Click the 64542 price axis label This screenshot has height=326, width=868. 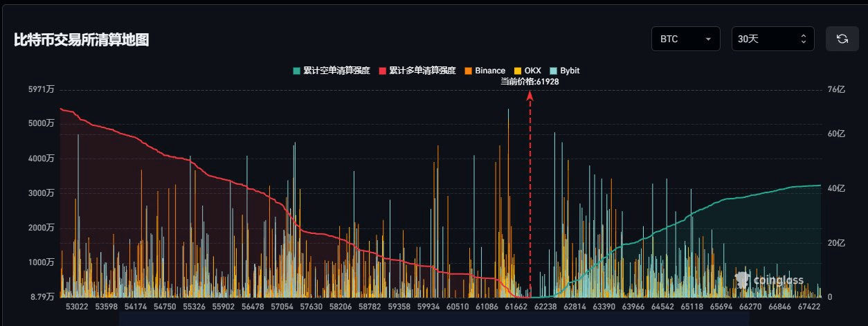(x=663, y=307)
